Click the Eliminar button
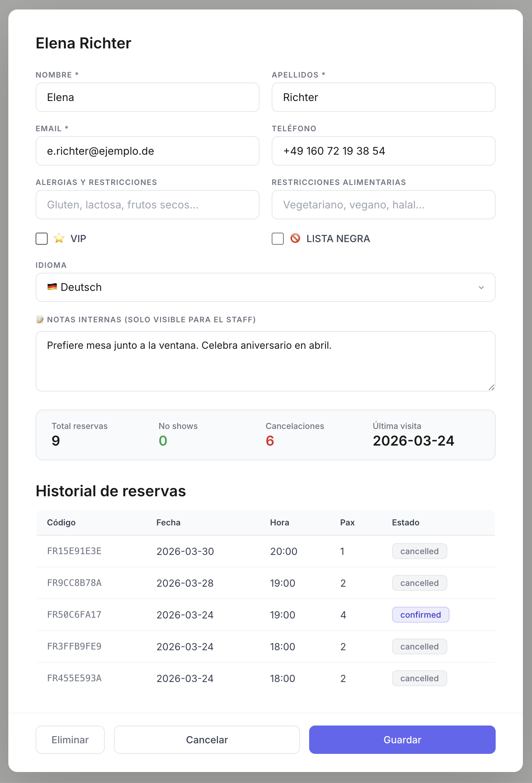532x783 pixels. pyautogui.click(x=70, y=739)
